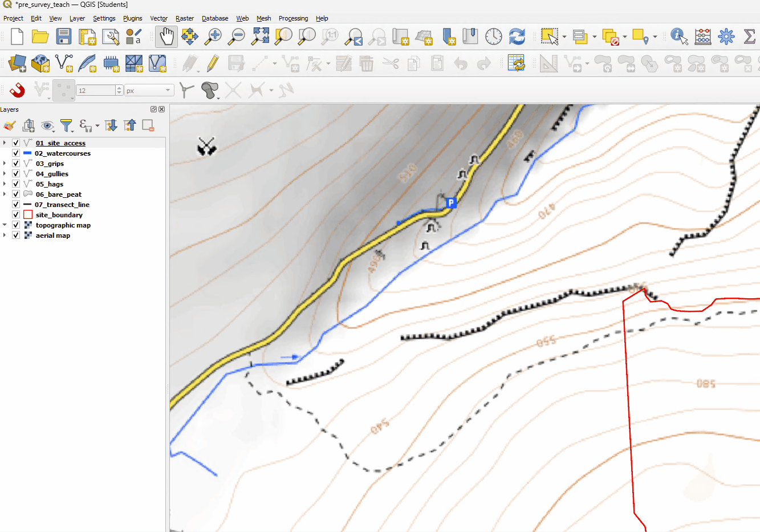Click the snapping tolerance value field
760x532 pixels.
pos(96,91)
